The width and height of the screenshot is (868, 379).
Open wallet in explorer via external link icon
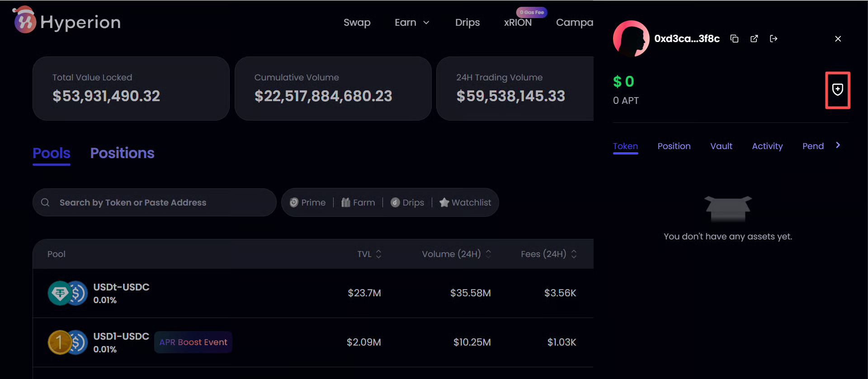click(754, 39)
